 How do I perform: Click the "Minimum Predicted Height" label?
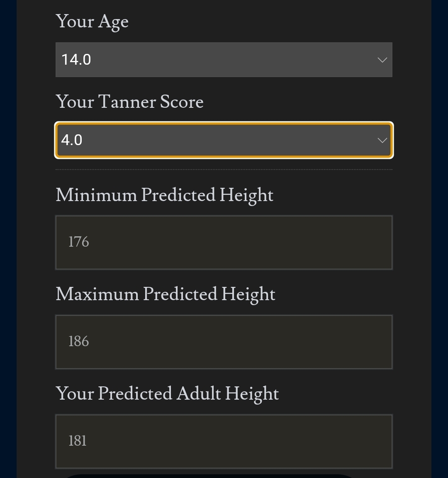tap(165, 195)
